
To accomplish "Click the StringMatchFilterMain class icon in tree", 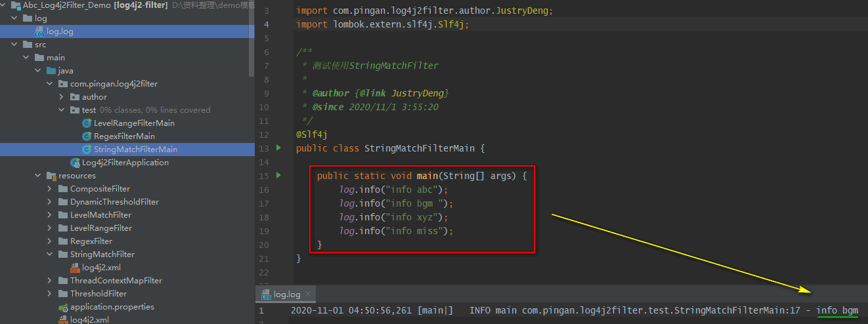I will 87,150.
